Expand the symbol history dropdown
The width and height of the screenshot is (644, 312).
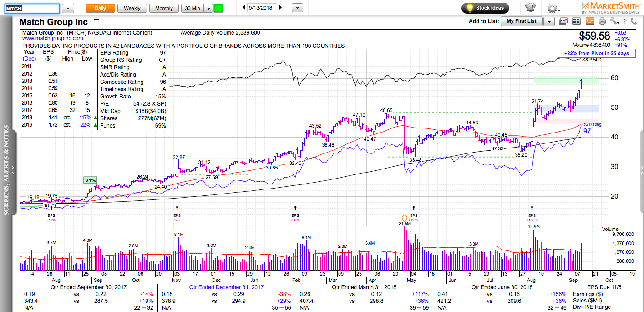pyautogui.click(x=68, y=8)
